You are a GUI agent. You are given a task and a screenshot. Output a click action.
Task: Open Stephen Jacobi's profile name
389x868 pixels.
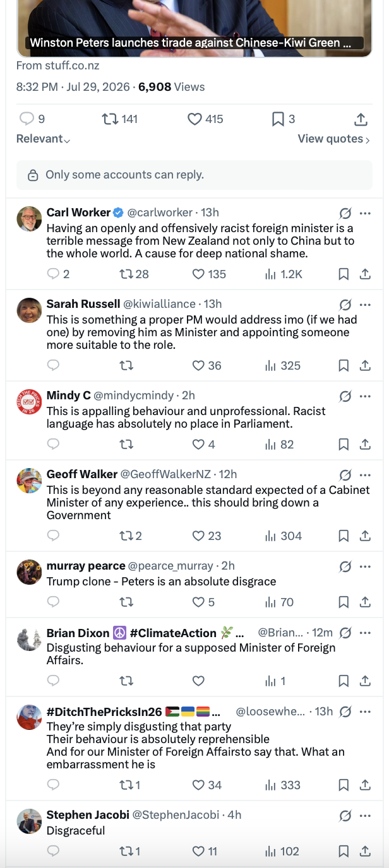click(x=88, y=815)
